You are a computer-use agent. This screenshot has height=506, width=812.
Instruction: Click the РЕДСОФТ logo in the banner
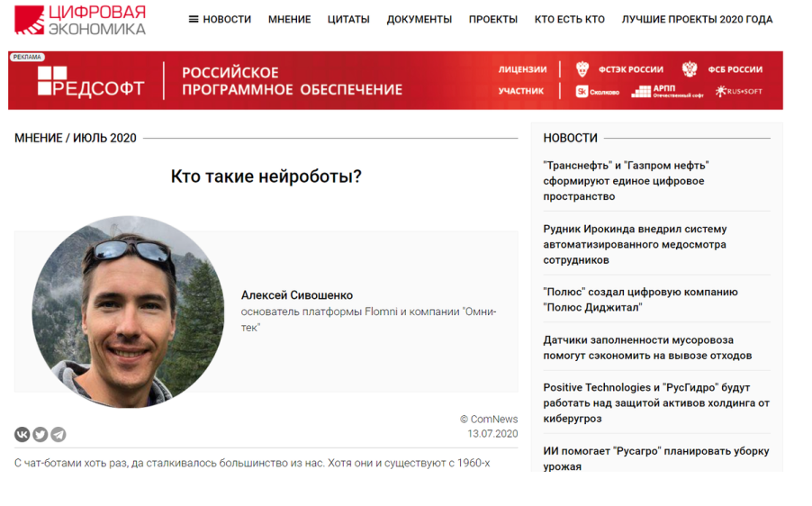point(91,81)
